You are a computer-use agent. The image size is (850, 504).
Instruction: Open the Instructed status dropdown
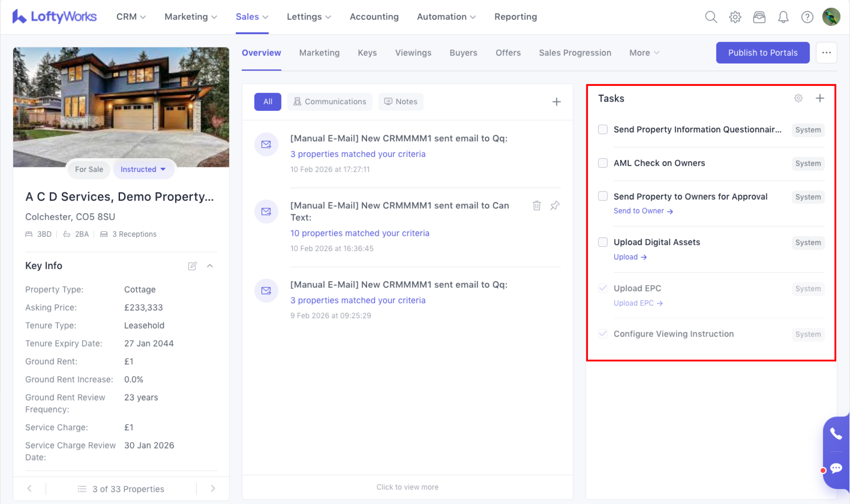coord(143,169)
